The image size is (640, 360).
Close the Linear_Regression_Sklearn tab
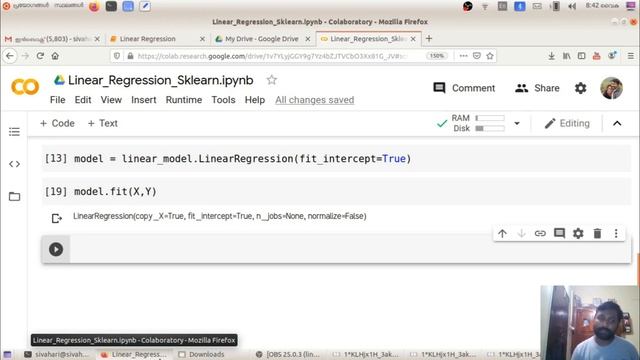coord(413,39)
